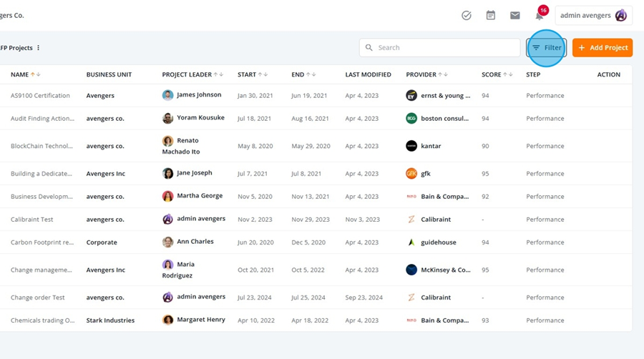
Task: Click the McKinsey & Co... provider logo
Action: [411, 270]
